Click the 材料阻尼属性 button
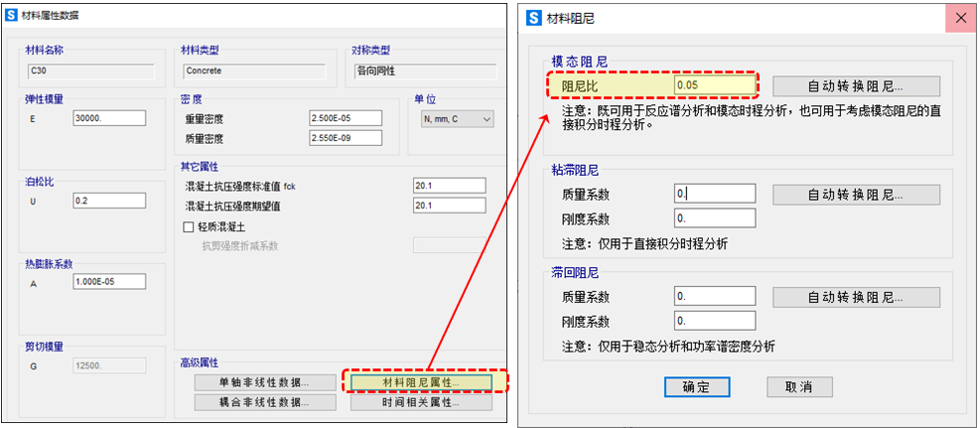980x428 pixels. (x=422, y=382)
